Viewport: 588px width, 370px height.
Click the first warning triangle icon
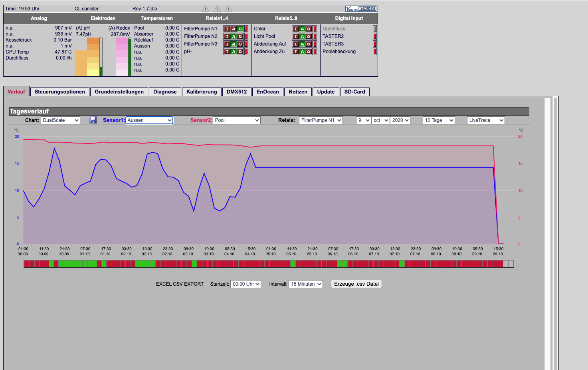(206, 9)
